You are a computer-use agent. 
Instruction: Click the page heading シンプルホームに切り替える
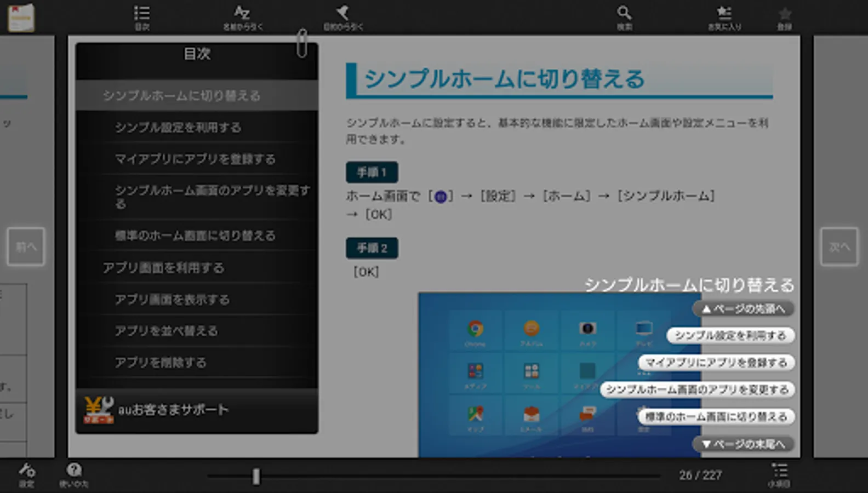tap(504, 79)
